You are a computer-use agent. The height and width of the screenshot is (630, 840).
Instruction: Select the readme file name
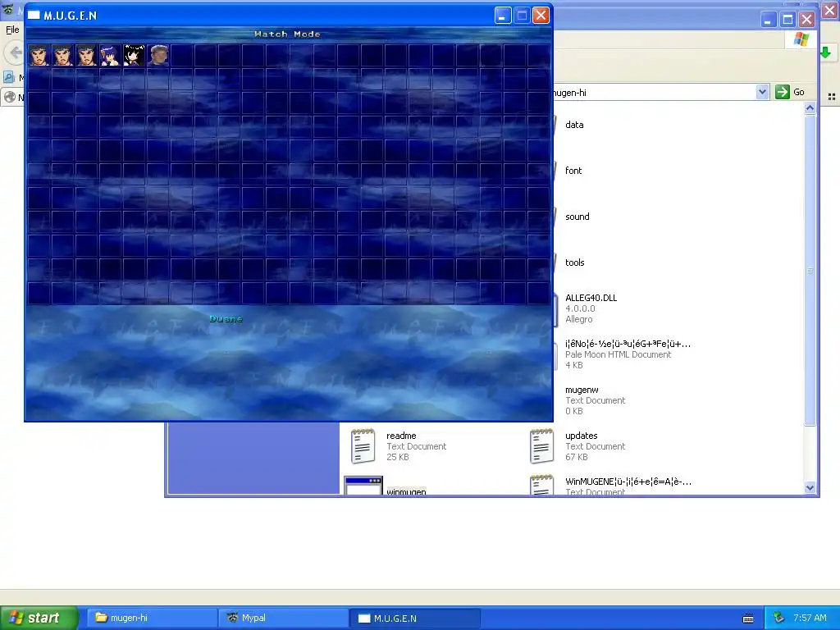tap(401, 436)
